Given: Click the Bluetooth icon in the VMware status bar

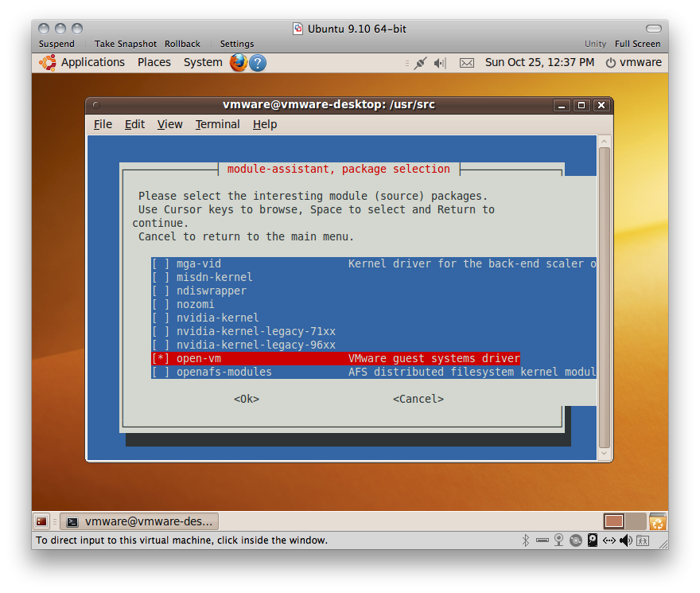Looking at the screenshot, I should (x=526, y=540).
